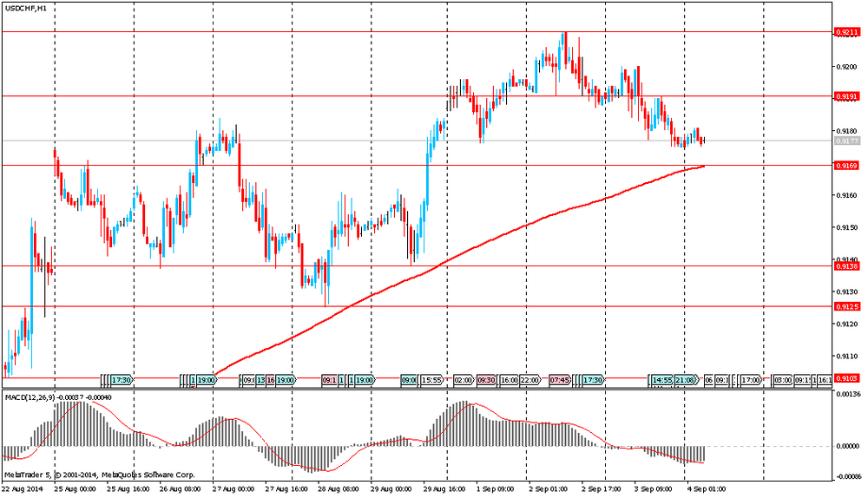The width and height of the screenshot is (868, 498).
Task: Select the 16:00 calendar event marker
Action: (x=509, y=380)
